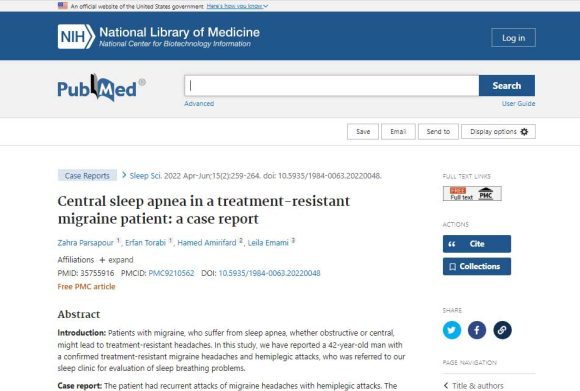Screen dimensions: 580x391
Task: Open author Leila Emami link
Action: [x=268, y=243]
